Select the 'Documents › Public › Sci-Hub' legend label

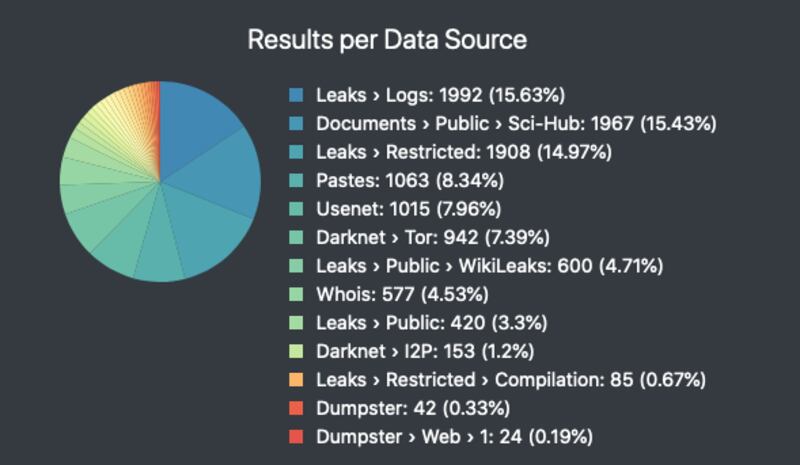tap(516, 124)
